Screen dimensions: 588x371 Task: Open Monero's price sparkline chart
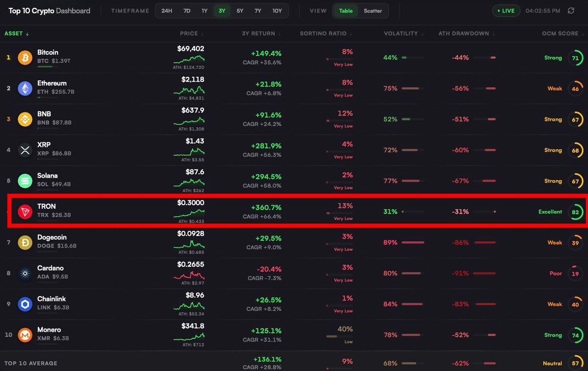(x=189, y=337)
